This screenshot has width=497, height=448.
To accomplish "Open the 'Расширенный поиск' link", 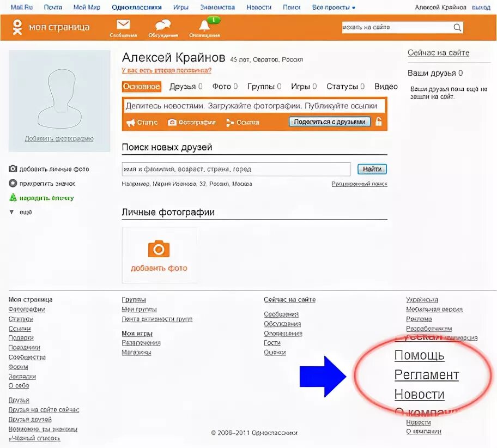I will pos(360,184).
